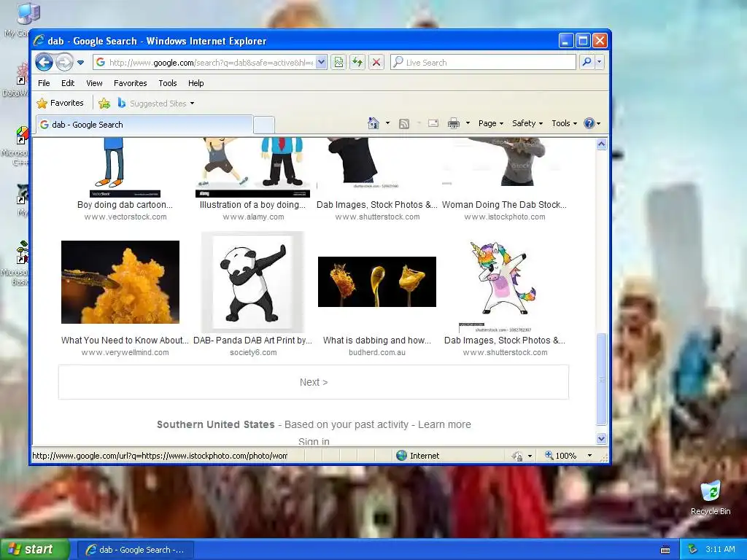Open the recent pages dropdown beside Forward
This screenshot has width=747, height=560.
click(80, 63)
